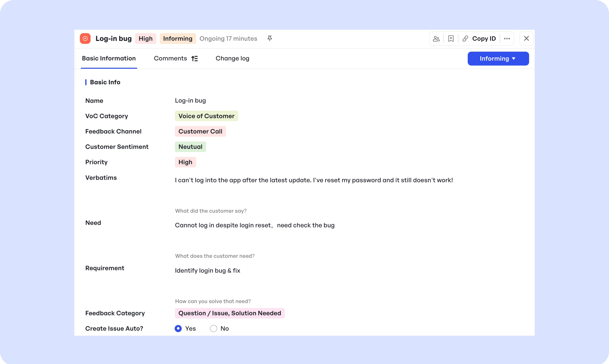Image resolution: width=609 pixels, height=364 pixels.
Task: Open the more options ellipsis menu
Action: coord(507,38)
